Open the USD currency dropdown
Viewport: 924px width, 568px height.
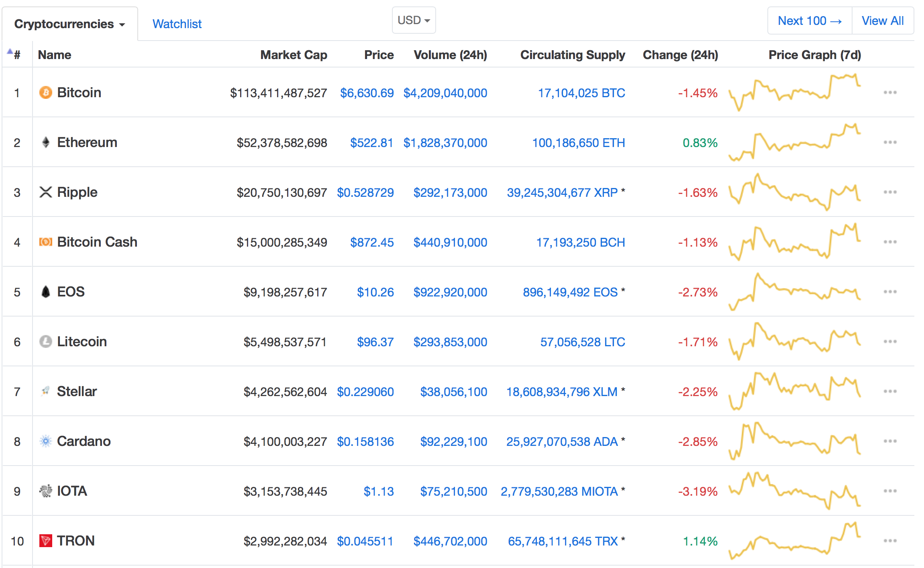[x=414, y=20]
